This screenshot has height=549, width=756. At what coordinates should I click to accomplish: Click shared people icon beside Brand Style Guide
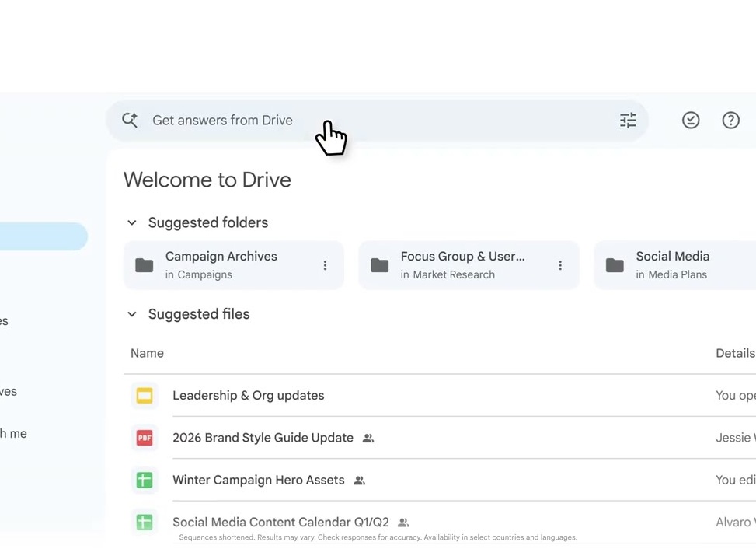(368, 438)
